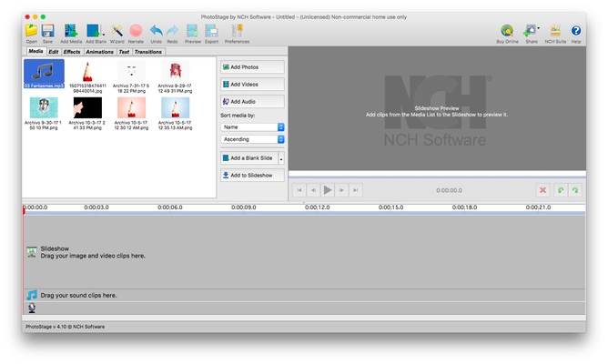The height and width of the screenshot is (364, 608).
Task: Save the project with Save icon
Action: click(47, 33)
